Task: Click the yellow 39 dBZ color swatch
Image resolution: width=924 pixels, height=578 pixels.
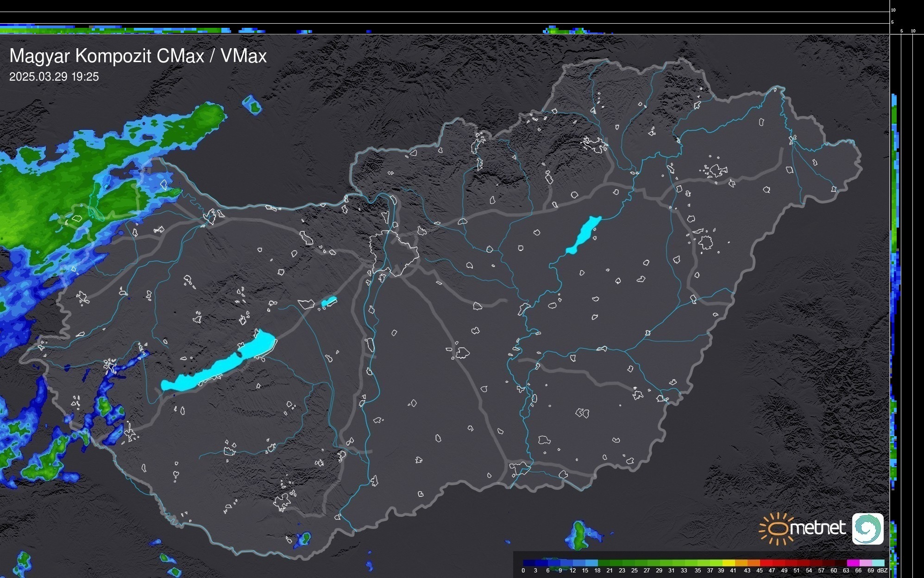Action: 728,563
